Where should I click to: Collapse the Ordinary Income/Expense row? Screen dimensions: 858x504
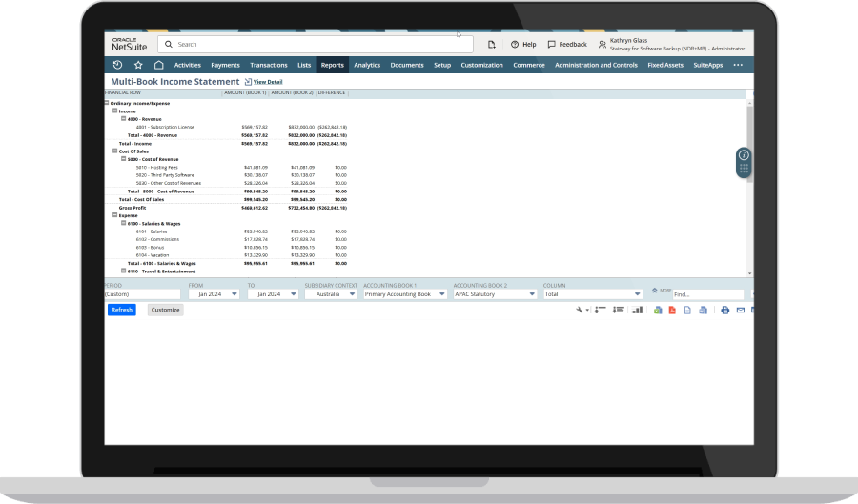[107, 102]
